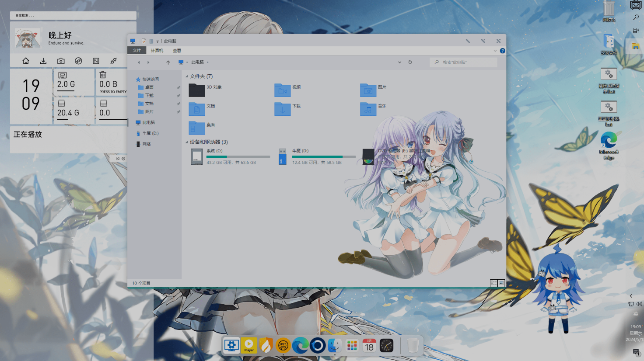
Task: Click the avatar picture in the greeting widget
Action: (x=28, y=38)
